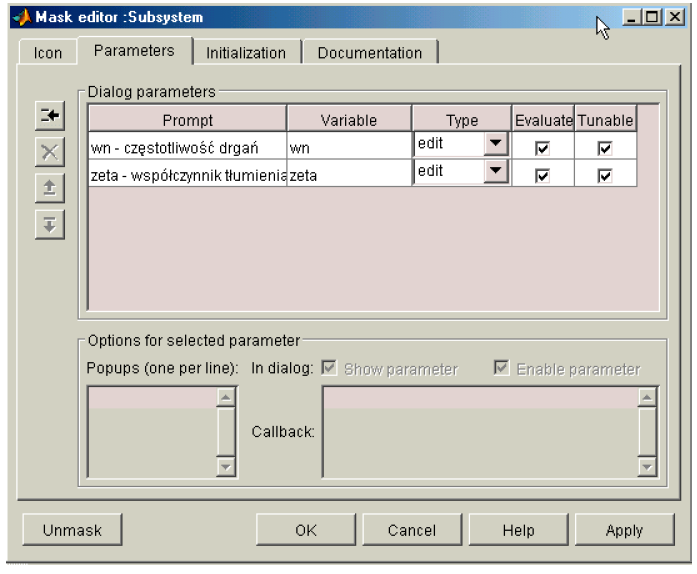This screenshot has height=574, width=697.
Task: Open Type dropdown for wn parameter
Action: tap(495, 144)
